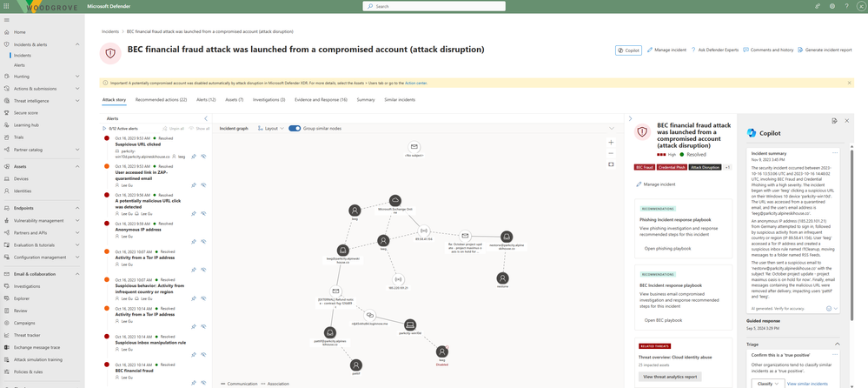The width and height of the screenshot is (868, 388).
Task: Open the Similar incidents tab
Action: pos(400,100)
